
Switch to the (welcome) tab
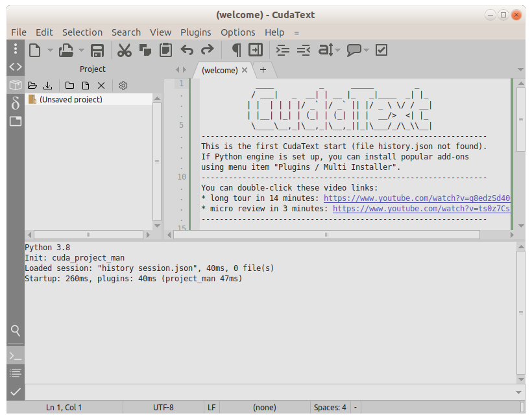(220, 70)
